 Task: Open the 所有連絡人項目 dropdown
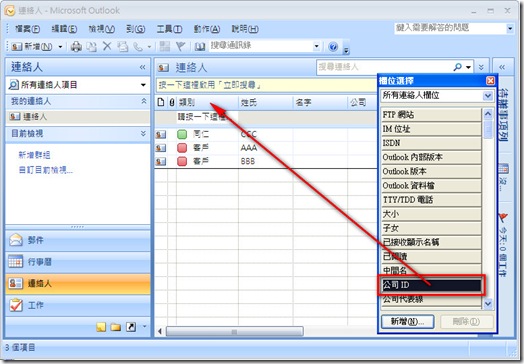coord(143,85)
